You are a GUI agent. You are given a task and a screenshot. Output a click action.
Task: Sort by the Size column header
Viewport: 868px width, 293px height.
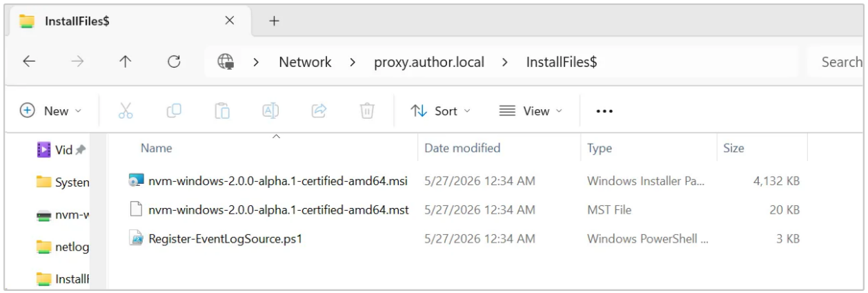click(733, 148)
